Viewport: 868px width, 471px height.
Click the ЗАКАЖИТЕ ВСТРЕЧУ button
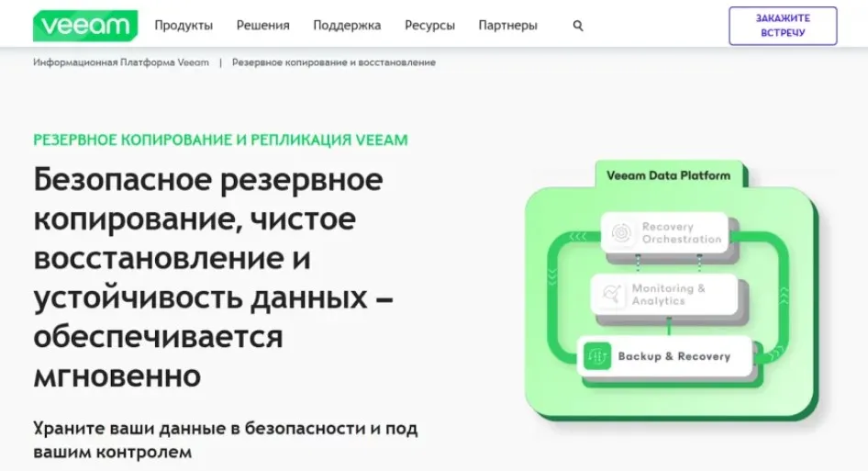(x=783, y=26)
